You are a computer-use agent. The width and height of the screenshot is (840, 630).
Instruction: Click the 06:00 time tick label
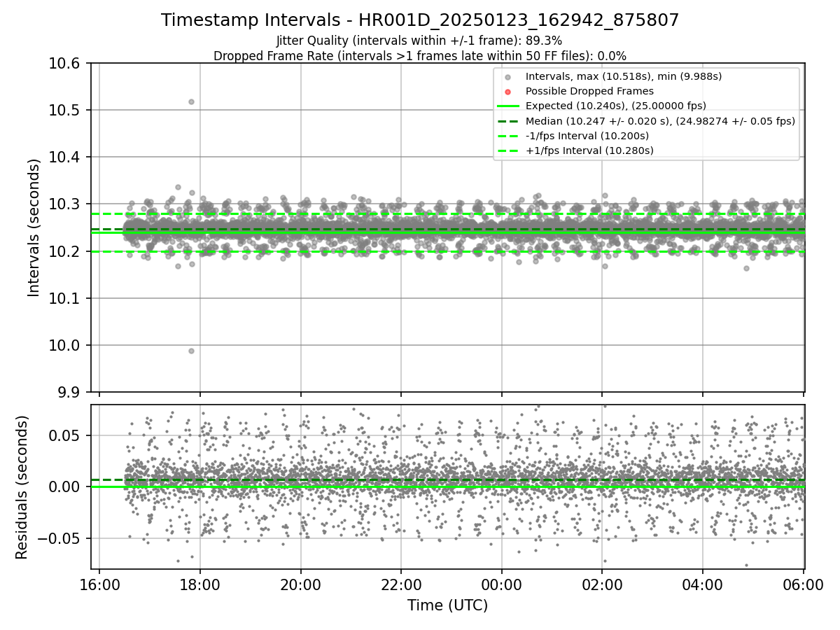pos(804,584)
